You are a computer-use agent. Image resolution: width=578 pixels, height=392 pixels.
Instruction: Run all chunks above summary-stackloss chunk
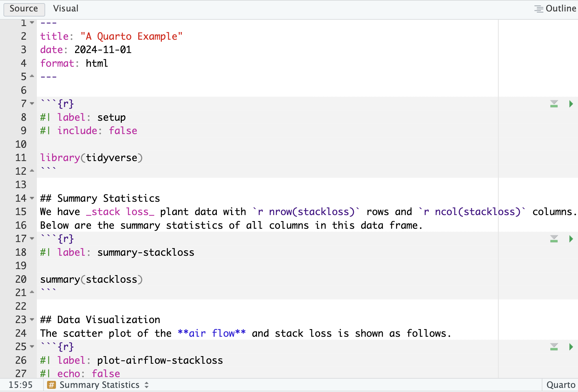pyautogui.click(x=554, y=239)
